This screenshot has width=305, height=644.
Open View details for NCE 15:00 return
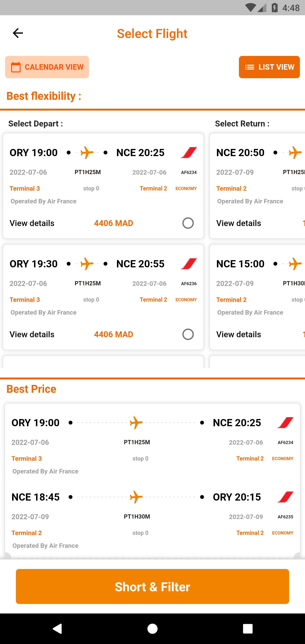coord(238,334)
